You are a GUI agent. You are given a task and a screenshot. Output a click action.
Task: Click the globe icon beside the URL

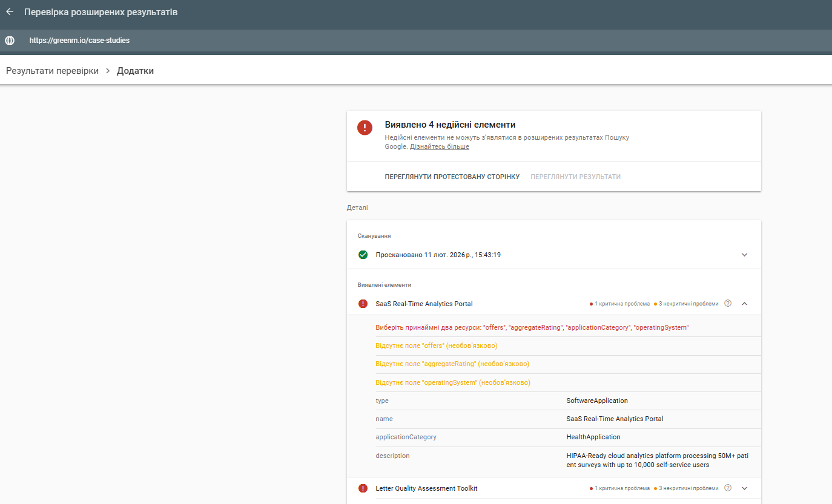pyautogui.click(x=10, y=41)
